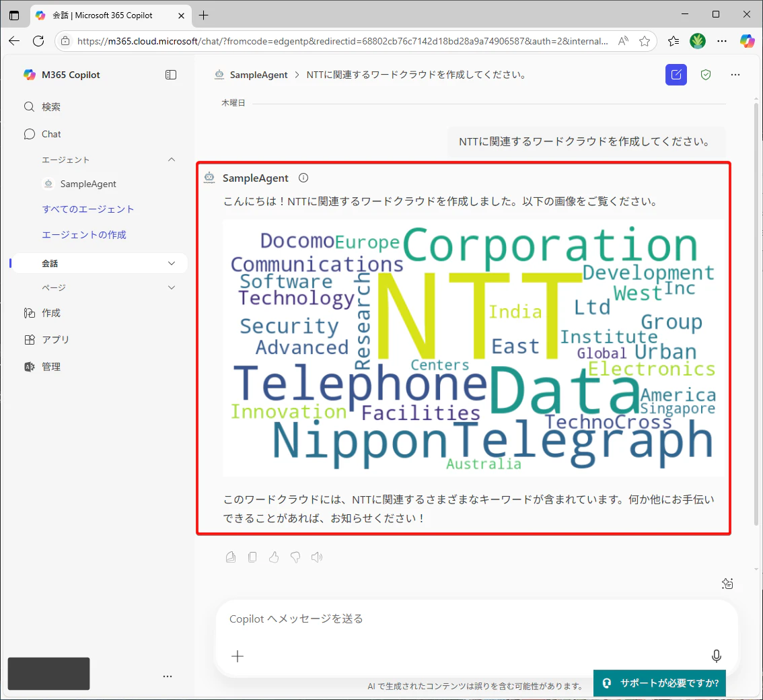
Task: Go back with the browser back arrow
Action: coord(14,41)
